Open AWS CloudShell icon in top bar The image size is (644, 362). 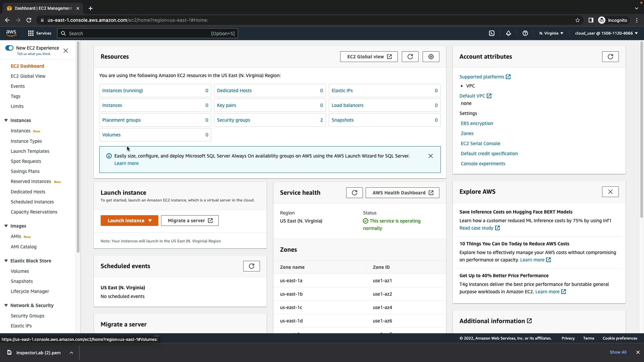tap(492, 33)
